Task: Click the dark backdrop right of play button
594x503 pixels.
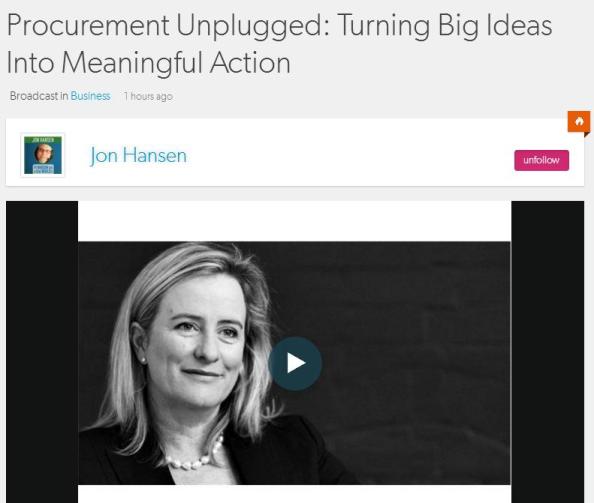Action: coord(417,363)
